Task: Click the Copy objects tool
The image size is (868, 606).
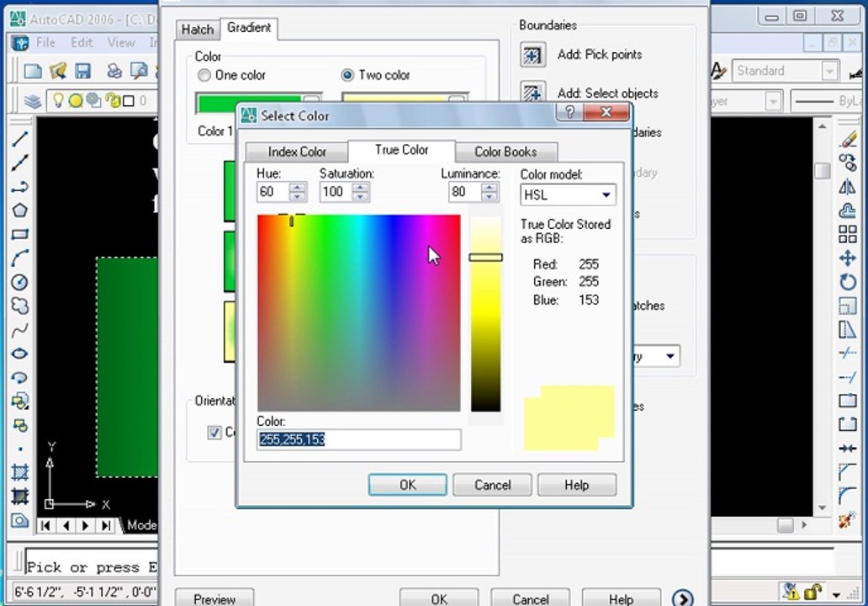Action: [x=848, y=163]
